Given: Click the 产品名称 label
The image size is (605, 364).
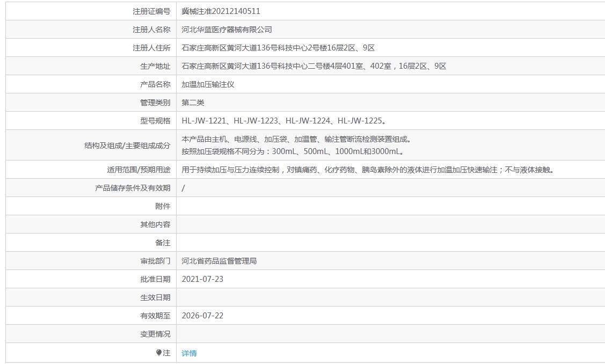Looking at the screenshot, I should [x=155, y=84].
